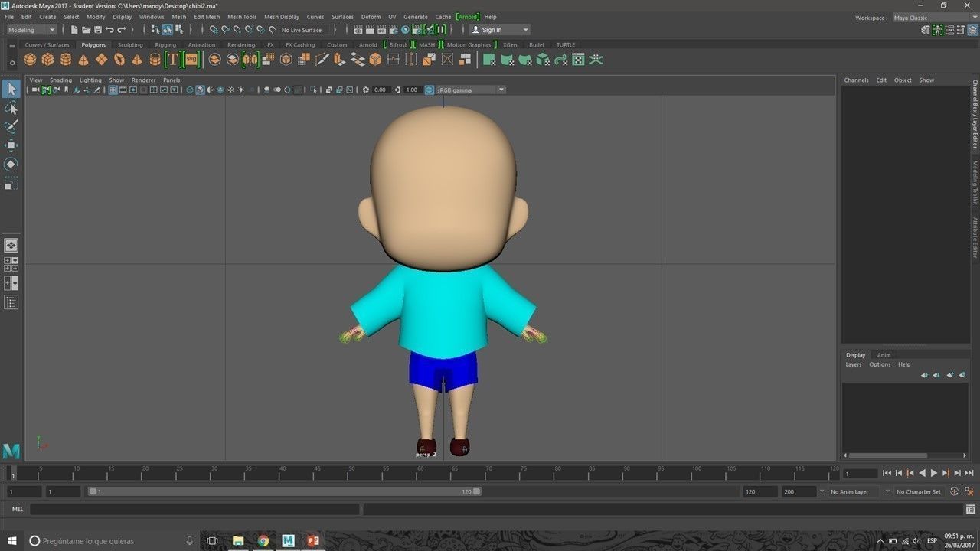Click the Redo arrow icon
The height and width of the screenshot is (551, 980).
click(121, 30)
